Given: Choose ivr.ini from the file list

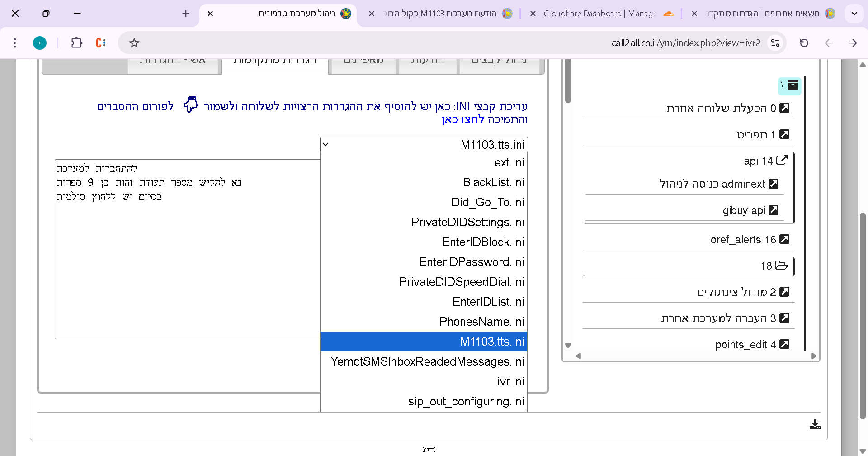Looking at the screenshot, I should point(510,381).
